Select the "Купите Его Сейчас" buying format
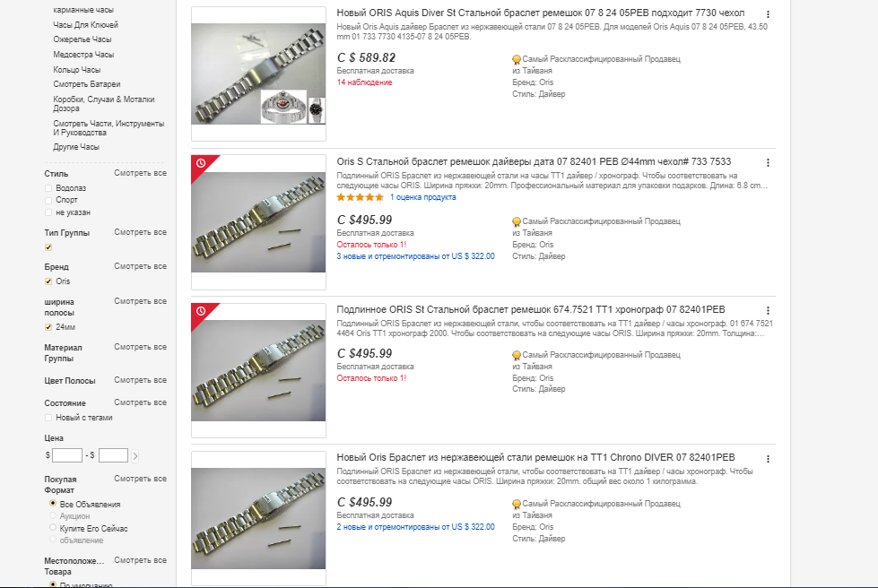 53,529
